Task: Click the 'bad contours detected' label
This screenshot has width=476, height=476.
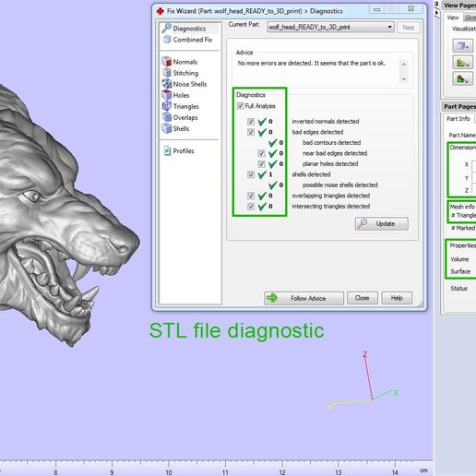Action: click(x=331, y=143)
